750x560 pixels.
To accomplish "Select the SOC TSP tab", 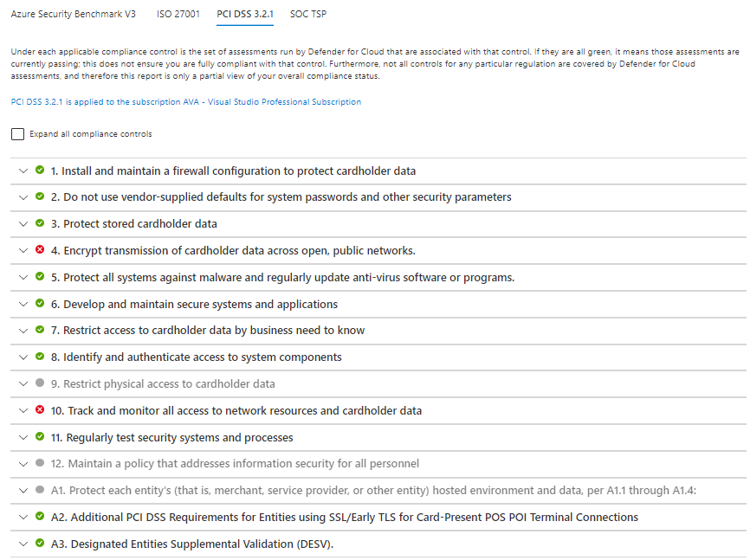I will click(308, 14).
